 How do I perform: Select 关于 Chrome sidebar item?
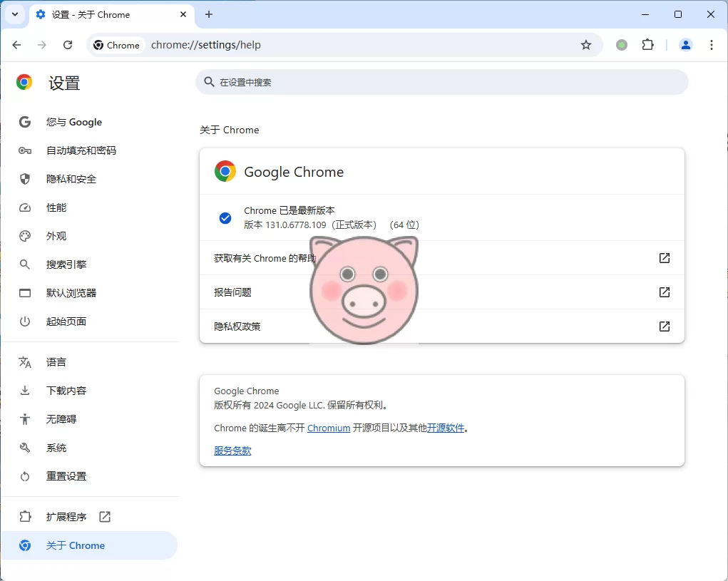pyautogui.click(x=89, y=545)
